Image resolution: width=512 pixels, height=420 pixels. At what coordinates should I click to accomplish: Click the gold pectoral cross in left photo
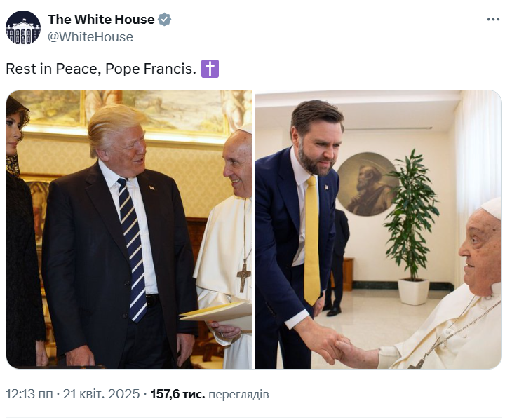pyautogui.click(x=243, y=275)
